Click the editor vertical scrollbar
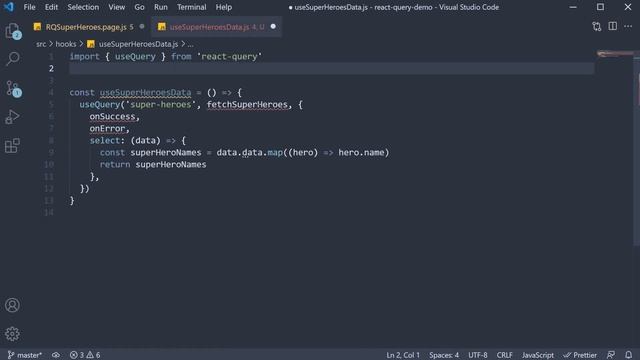Image resolution: width=640 pixels, height=360 pixels. click(x=637, y=147)
